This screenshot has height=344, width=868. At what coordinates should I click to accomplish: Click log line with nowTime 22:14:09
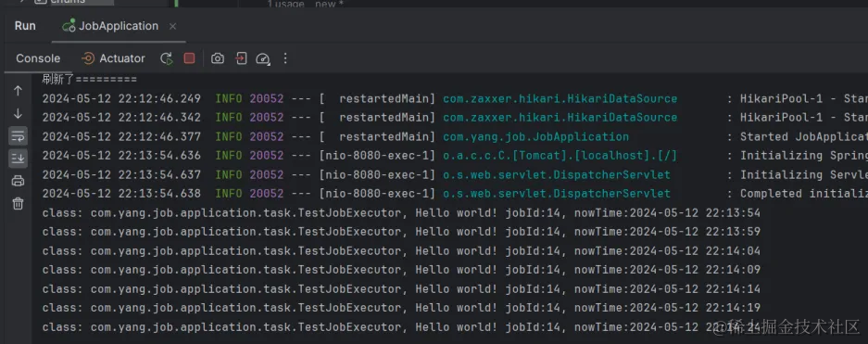[x=401, y=270]
